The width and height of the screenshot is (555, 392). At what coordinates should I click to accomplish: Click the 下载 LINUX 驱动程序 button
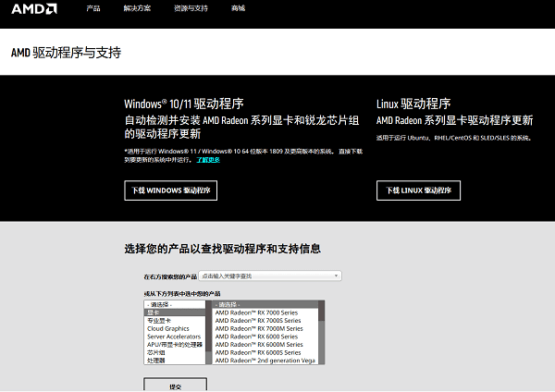418,191
